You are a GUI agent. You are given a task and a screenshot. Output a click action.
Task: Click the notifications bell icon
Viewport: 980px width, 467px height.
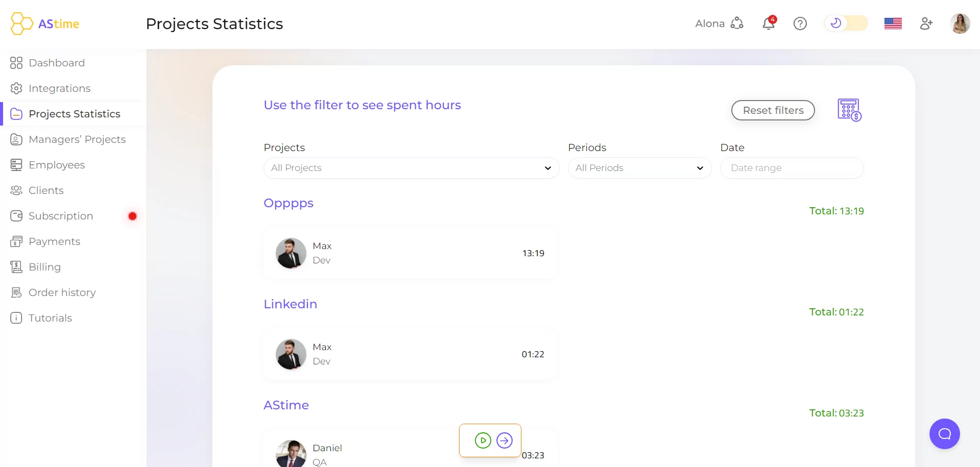[x=768, y=23]
